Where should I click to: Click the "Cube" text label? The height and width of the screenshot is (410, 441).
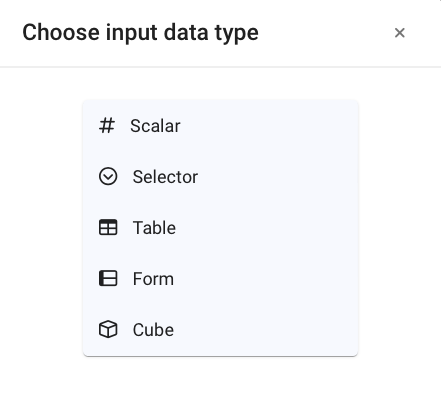tap(153, 330)
